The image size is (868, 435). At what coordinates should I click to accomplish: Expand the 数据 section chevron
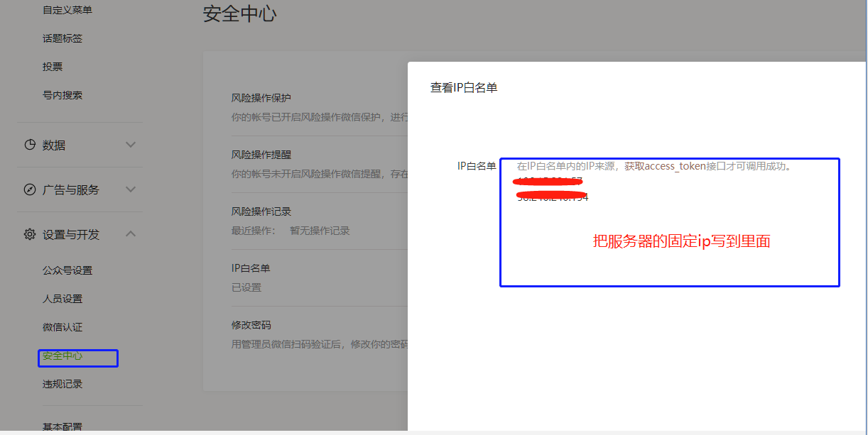[x=131, y=145]
